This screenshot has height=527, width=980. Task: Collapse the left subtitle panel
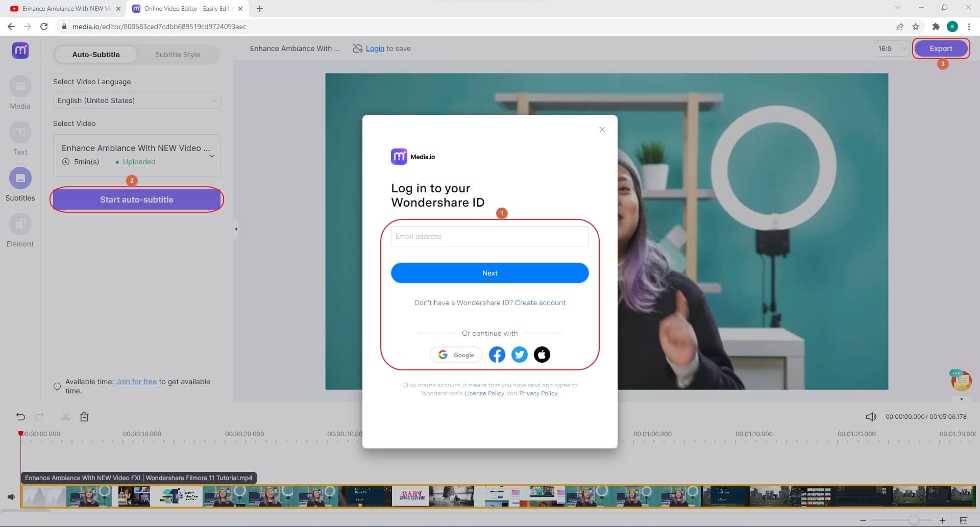(x=236, y=229)
